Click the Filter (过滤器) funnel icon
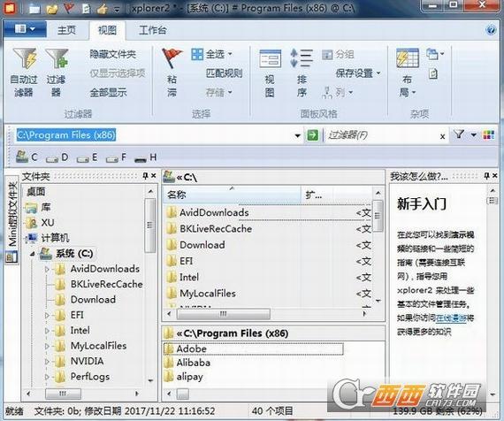504x421 pixels. [x=57, y=57]
